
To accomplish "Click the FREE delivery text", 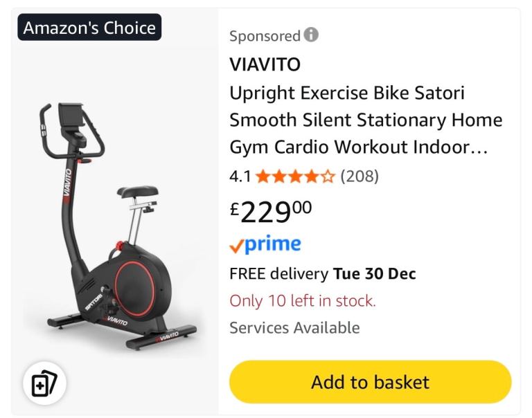I will pos(279,273).
